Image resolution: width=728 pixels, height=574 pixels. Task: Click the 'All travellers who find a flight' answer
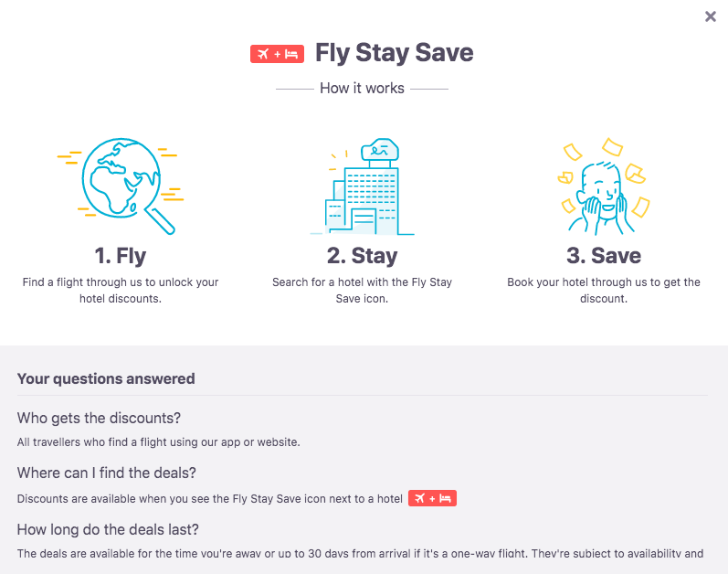point(159,442)
